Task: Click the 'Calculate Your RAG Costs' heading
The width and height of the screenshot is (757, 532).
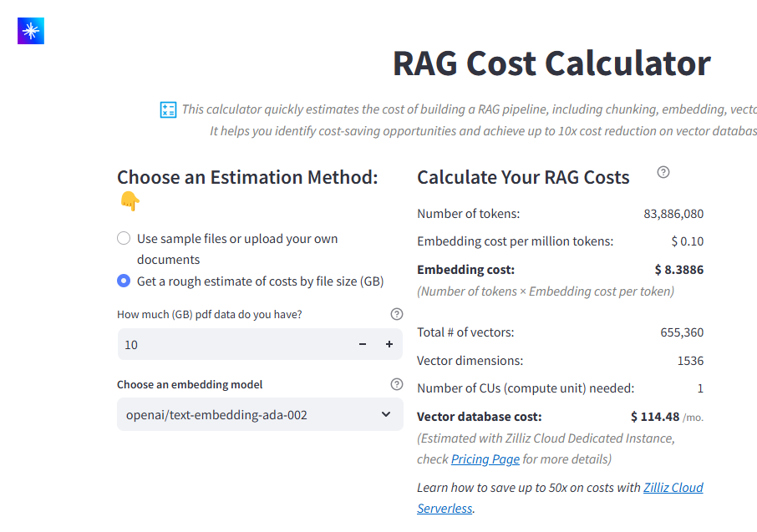Action: 523,177
